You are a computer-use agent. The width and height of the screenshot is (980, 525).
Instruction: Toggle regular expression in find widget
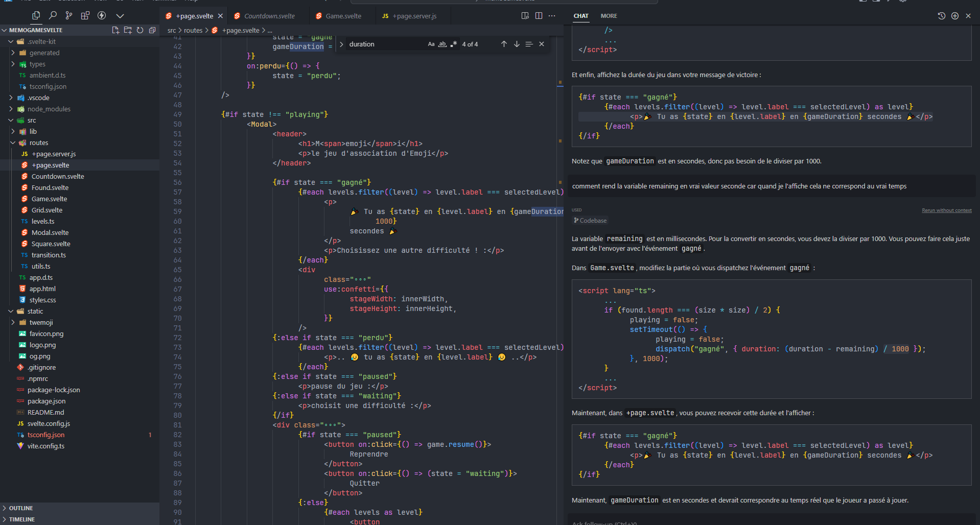(454, 44)
